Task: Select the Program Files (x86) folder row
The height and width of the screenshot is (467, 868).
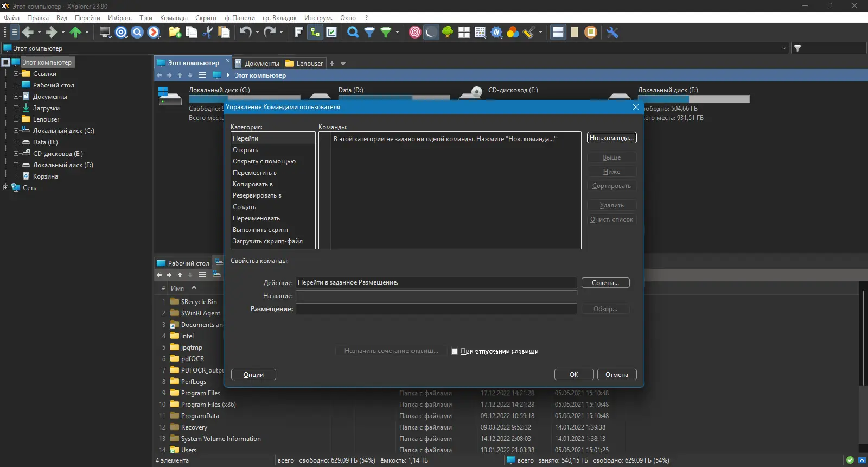Action: 208,405
